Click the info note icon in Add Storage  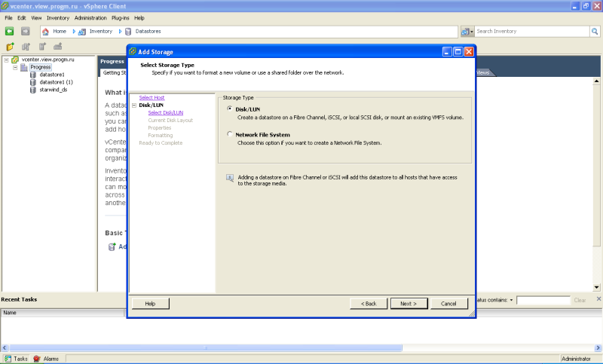coord(230,178)
